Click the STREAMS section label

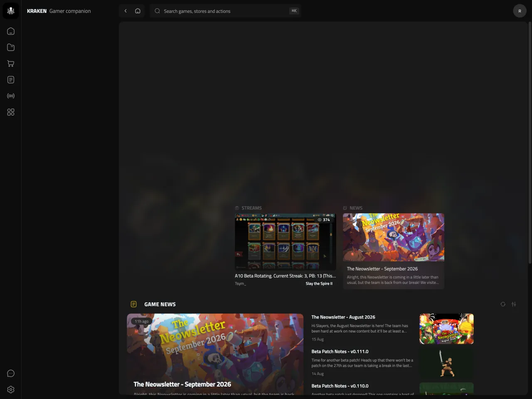[x=251, y=208]
